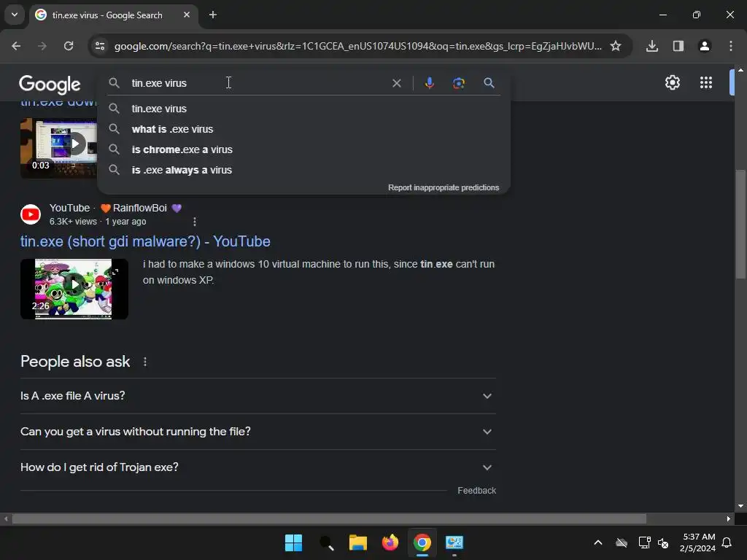Open Chrome tab search dropdown
Viewport: 747px width, 560px height.
click(x=15, y=15)
